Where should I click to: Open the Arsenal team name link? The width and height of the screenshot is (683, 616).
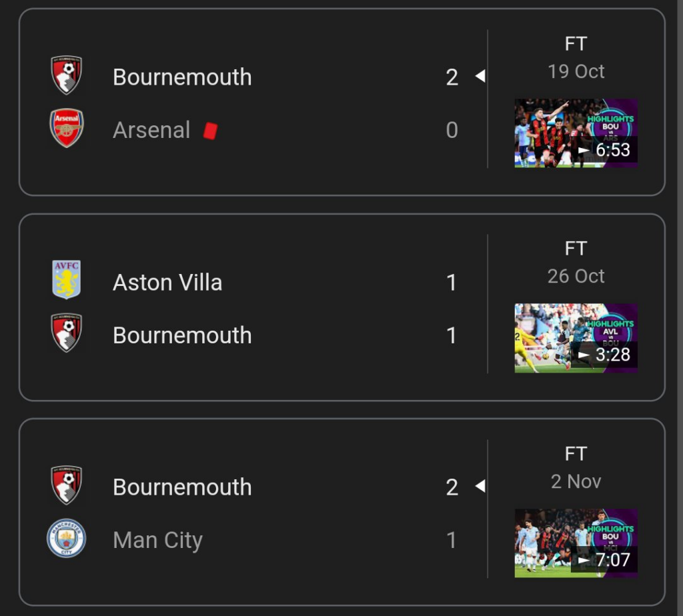[x=151, y=130]
